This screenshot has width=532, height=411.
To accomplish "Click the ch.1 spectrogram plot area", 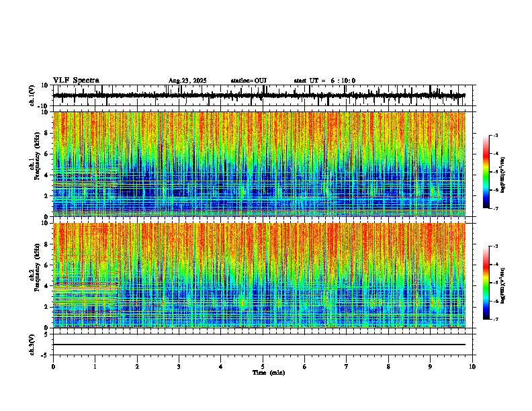I will (259, 164).
